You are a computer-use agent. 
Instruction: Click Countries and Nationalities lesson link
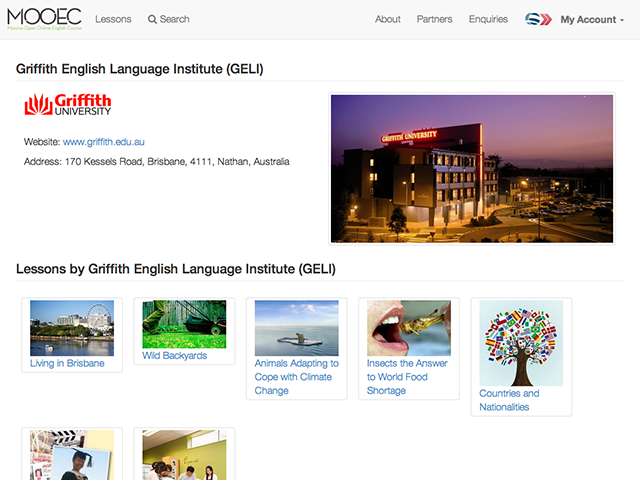509,400
